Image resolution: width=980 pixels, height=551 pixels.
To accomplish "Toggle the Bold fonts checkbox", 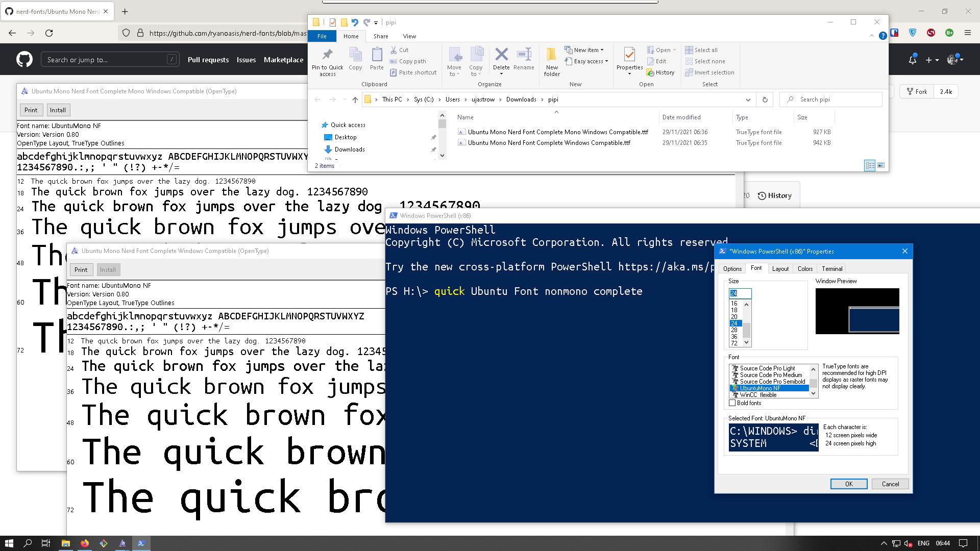I will [732, 403].
